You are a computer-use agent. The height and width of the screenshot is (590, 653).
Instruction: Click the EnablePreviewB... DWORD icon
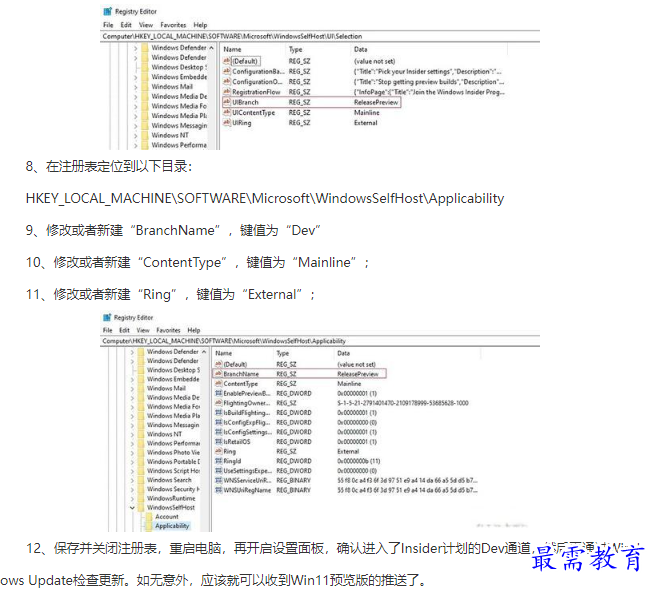[219, 393]
